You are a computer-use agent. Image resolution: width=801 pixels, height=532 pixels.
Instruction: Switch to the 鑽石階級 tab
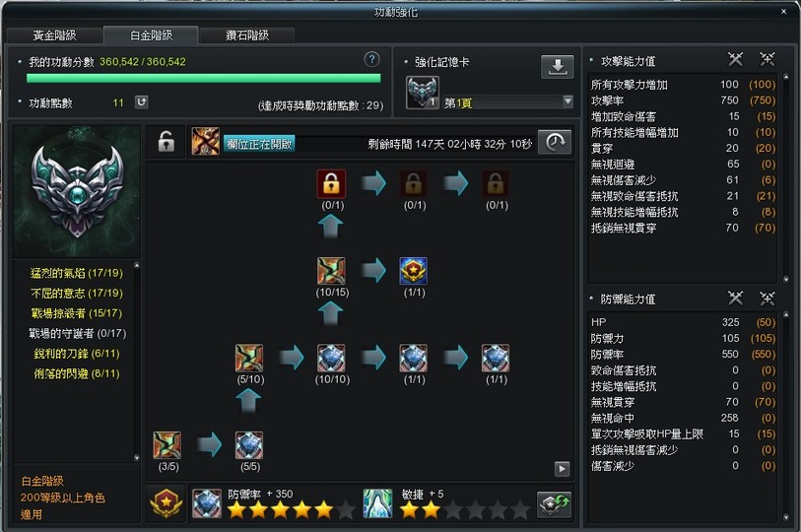tap(247, 35)
